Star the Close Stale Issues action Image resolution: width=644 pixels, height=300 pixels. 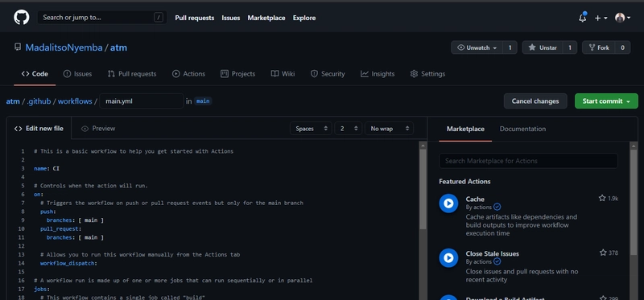(603, 253)
